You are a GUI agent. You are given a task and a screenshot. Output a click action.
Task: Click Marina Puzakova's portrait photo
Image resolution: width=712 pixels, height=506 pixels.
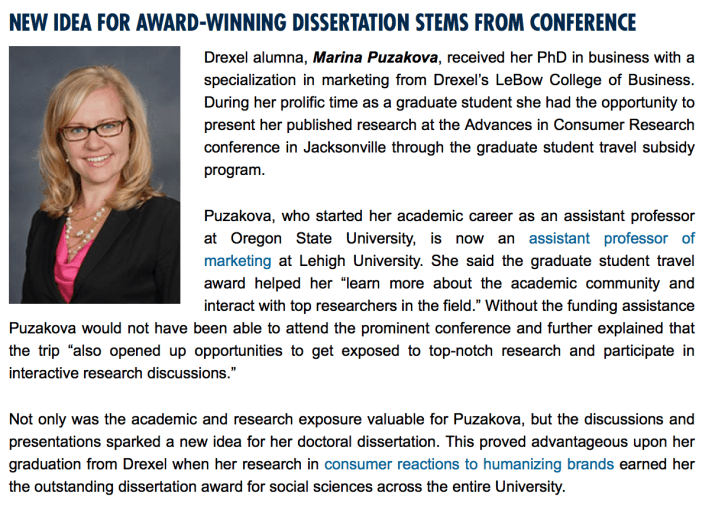click(94, 174)
